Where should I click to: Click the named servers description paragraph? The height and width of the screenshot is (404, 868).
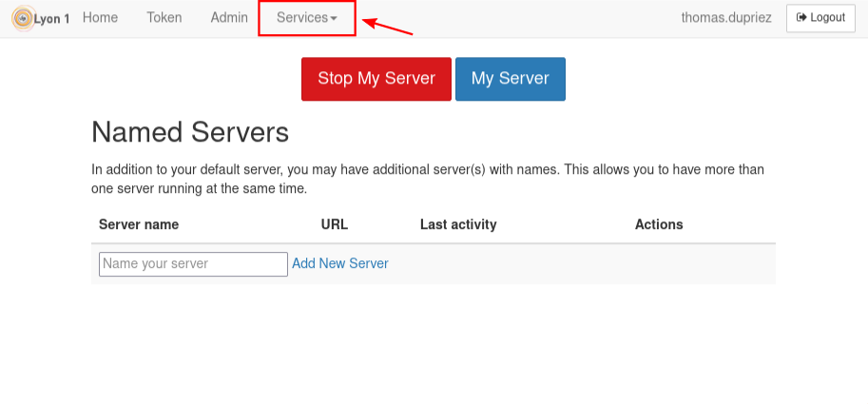point(428,179)
